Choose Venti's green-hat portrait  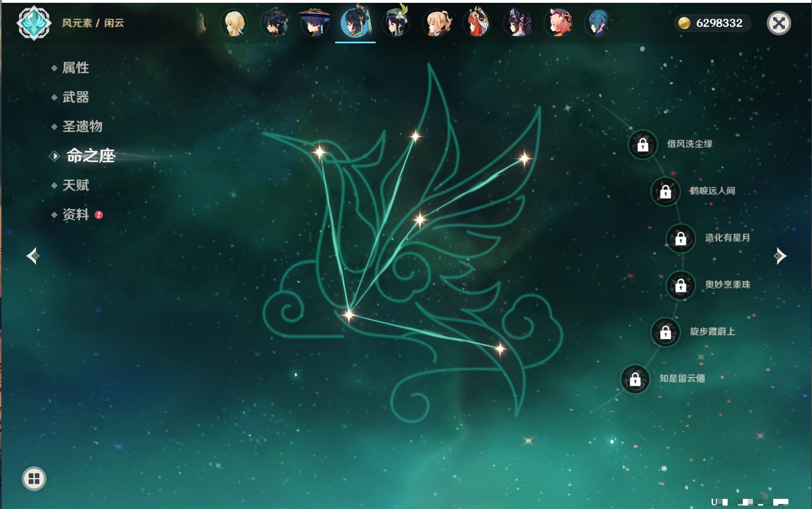click(396, 24)
